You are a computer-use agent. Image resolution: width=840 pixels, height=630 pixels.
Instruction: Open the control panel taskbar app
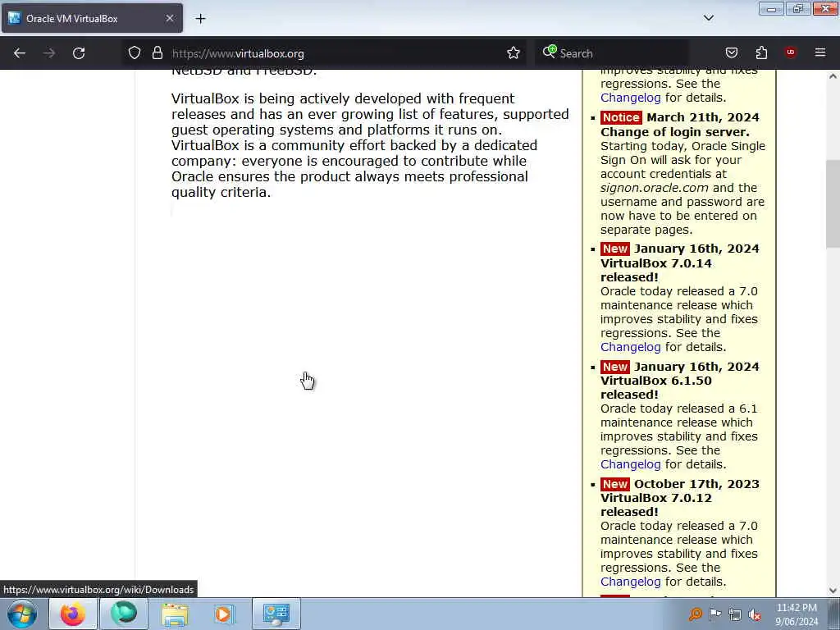[x=276, y=614]
